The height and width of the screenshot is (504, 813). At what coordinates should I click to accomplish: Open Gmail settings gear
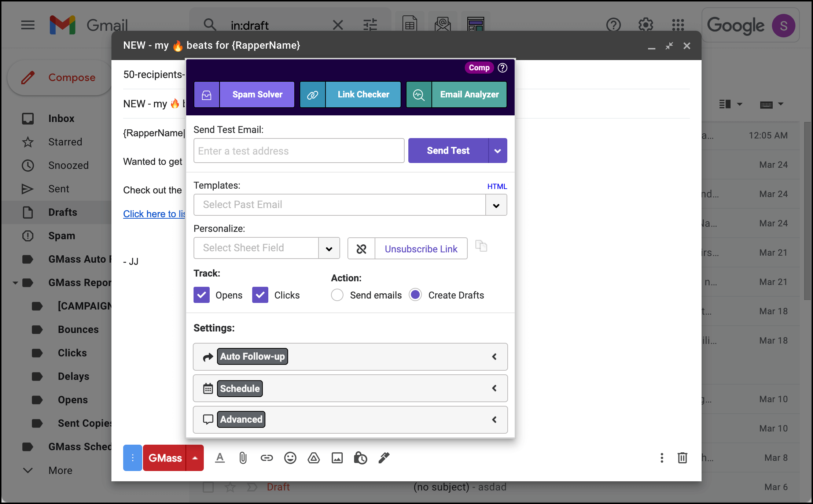coord(646,25)
